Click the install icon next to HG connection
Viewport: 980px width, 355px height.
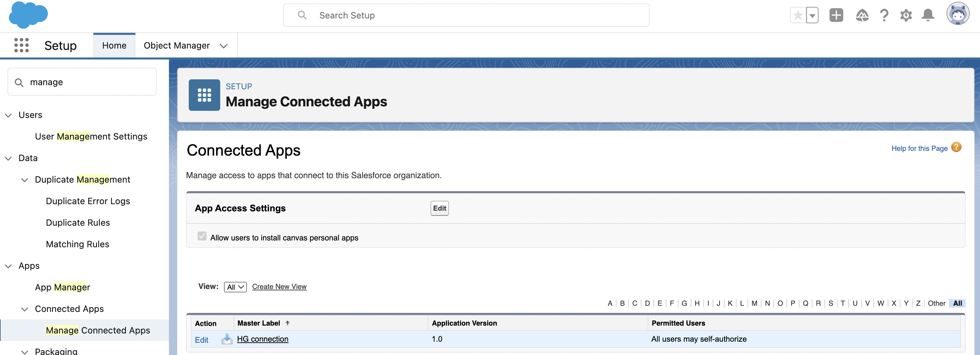point(227,339)
